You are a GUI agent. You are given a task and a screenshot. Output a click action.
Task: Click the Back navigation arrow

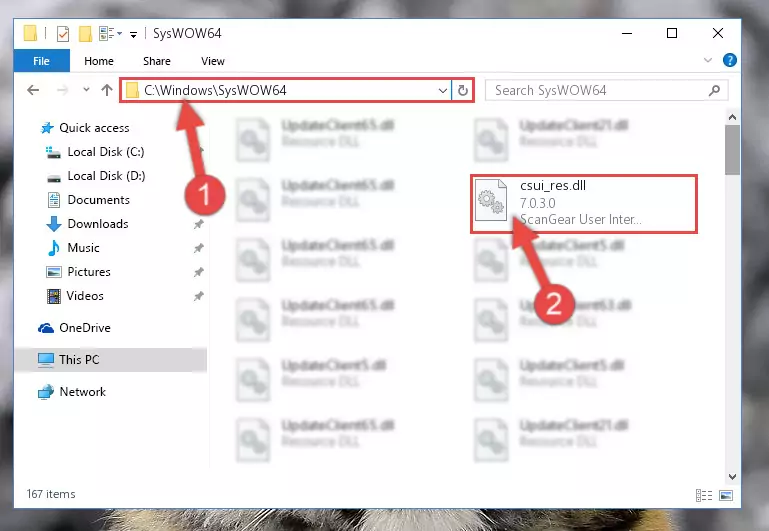tap(33, 90)
